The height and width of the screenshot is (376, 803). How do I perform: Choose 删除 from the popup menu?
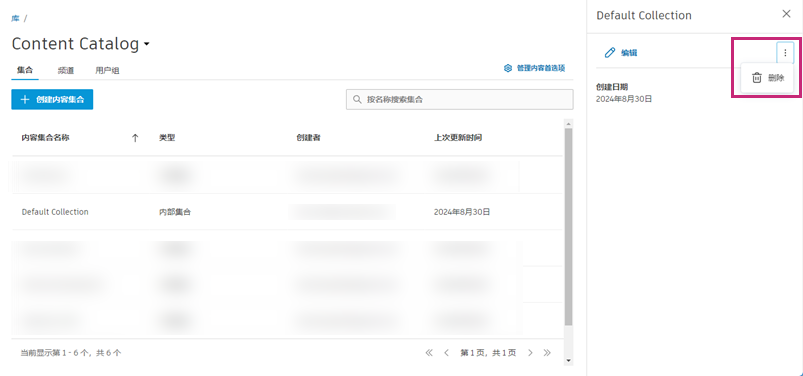[x=767, y=78]
